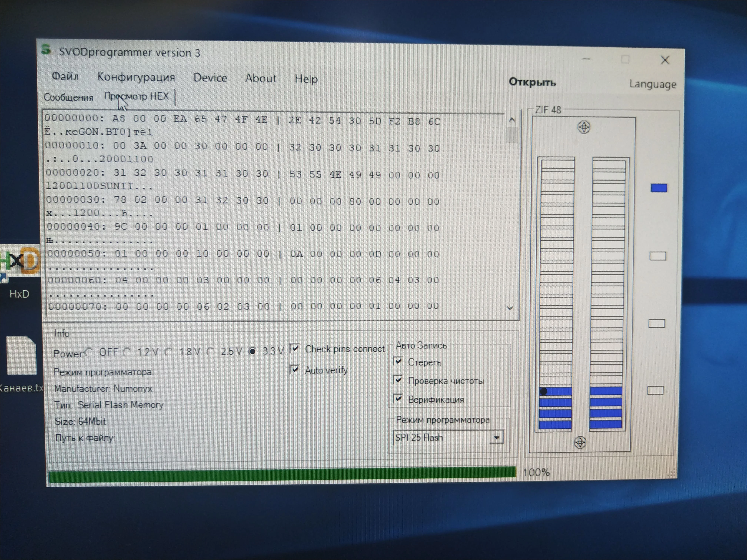Toggle the Check pins connect checkbox
The width and height of the screenshot is (747, 560).
pyautogui.click(x=295, y=348)
